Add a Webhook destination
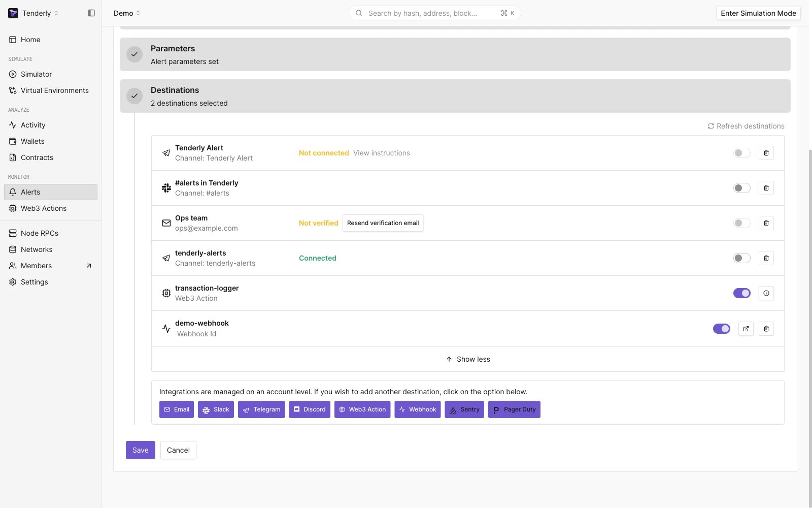Screen dimensions: 812x508 point(418,409)
